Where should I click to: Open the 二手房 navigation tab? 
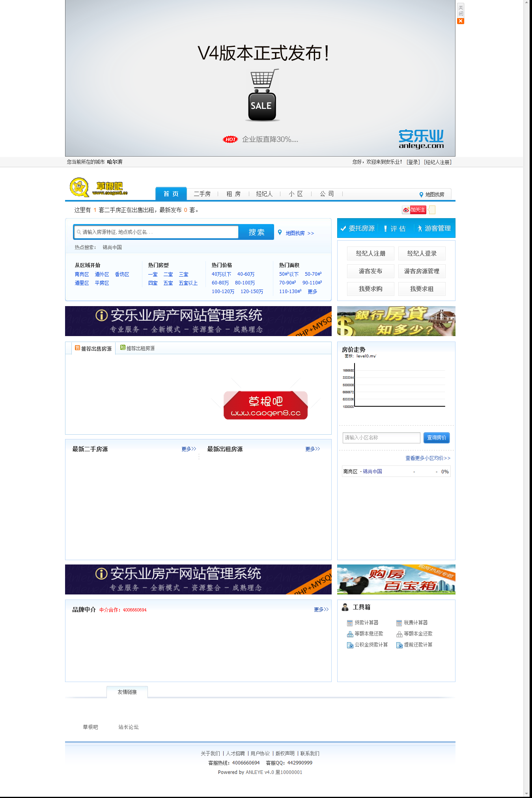[x=202, y=194]
